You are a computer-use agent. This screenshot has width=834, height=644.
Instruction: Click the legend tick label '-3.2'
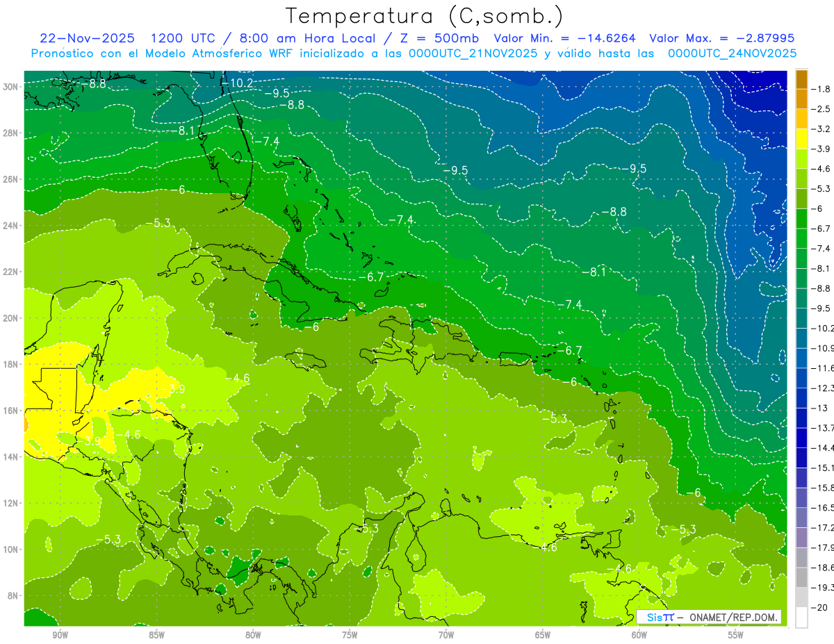pos(822,129)
